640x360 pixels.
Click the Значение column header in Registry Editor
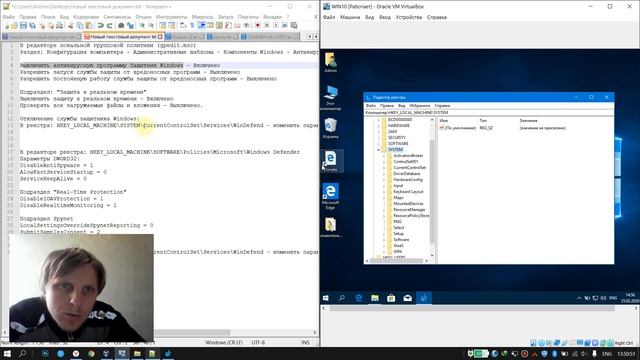pyautogui.click(x=528, y=121)
